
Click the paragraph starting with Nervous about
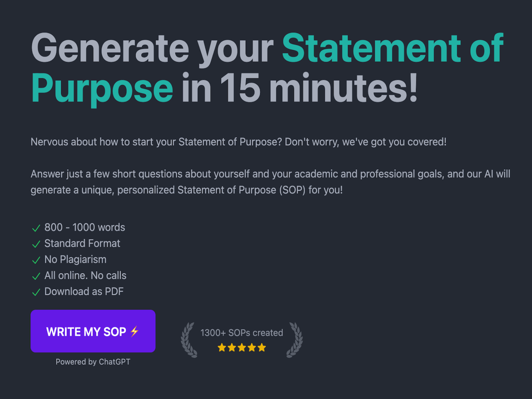238,142
